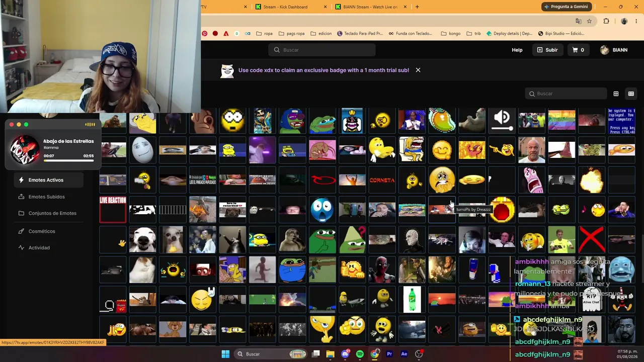The width and height of the screenshot is (644, 362).
Task: Open the red X emote
Action: [591, 239]
